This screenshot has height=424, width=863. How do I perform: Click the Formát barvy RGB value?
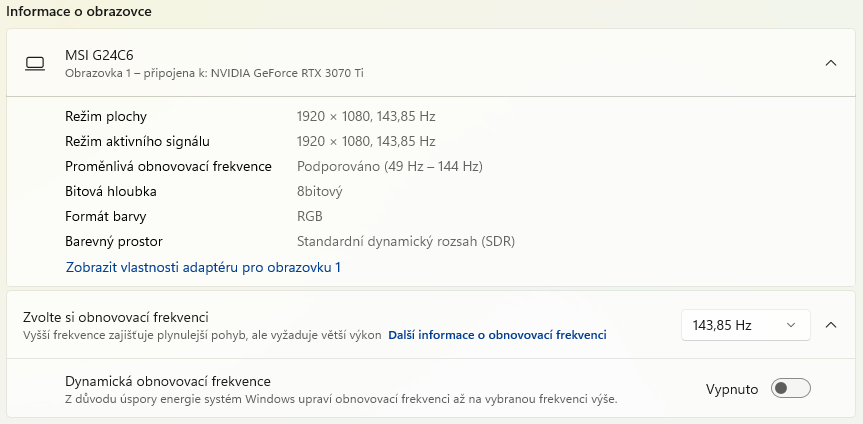click(310, 216)
